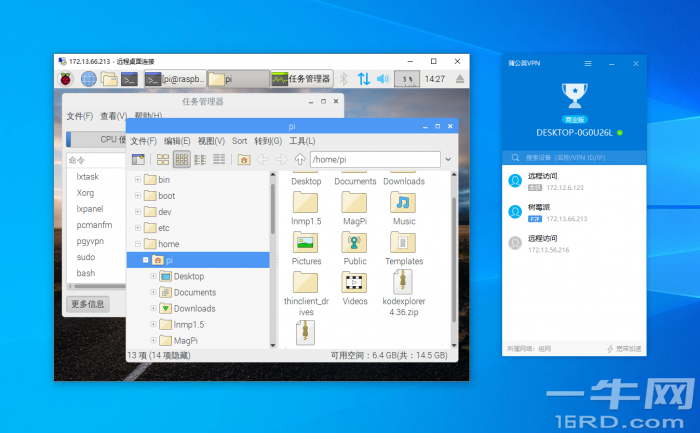700x433 pixels.
Task: Launch the web browser globe icon
Action: point(88,79)
